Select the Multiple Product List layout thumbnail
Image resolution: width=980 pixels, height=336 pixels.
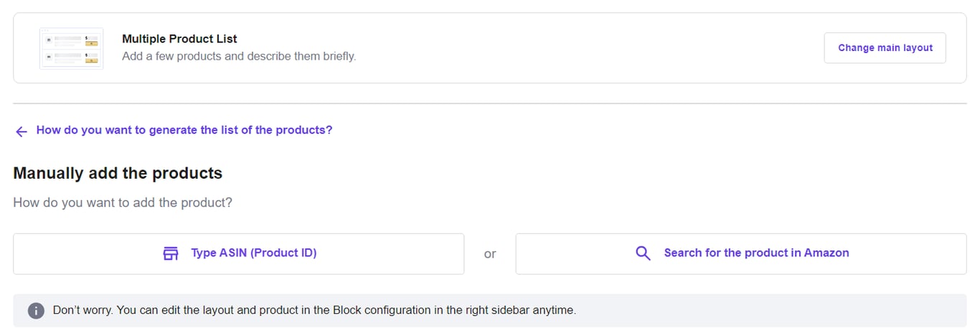71,48
